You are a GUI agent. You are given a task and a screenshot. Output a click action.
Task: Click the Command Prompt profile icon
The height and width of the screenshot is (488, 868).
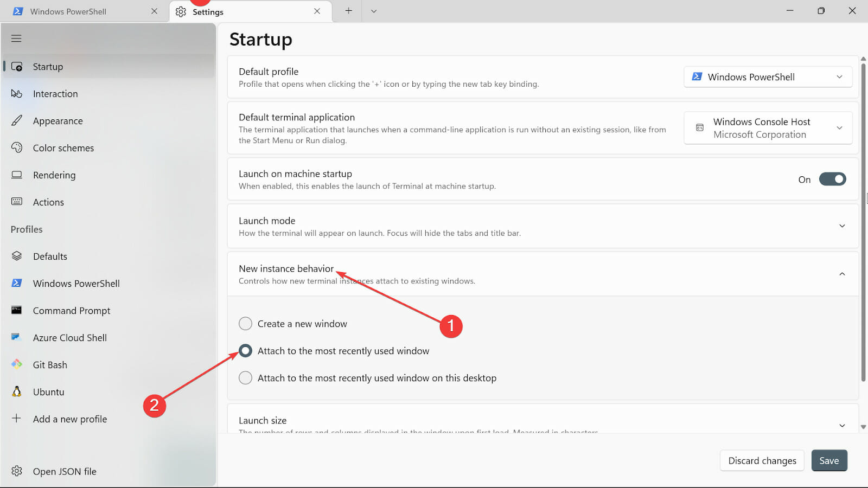[x=17, y=310]
